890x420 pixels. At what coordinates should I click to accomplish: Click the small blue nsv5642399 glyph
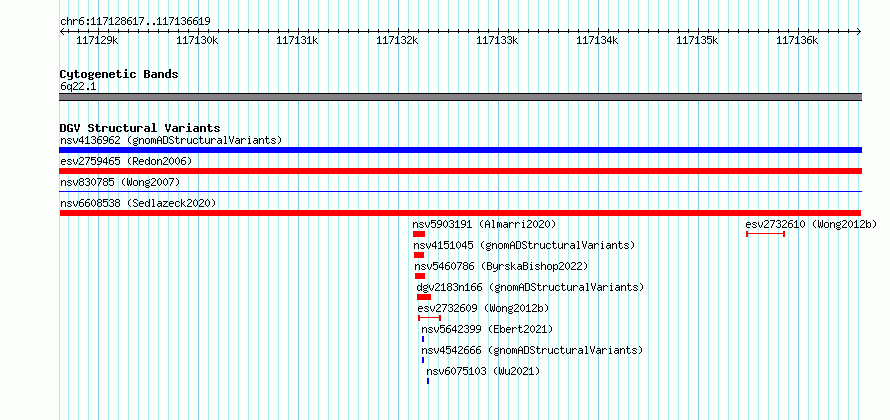click(423, 339)
